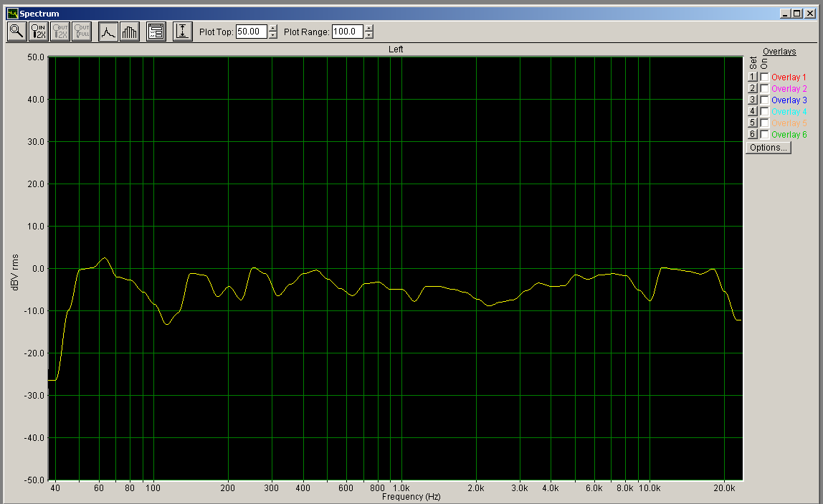Set overlay slot 2 button
Image resolution: width=823 pixels, height=504 pixels.
click(752, 89)
